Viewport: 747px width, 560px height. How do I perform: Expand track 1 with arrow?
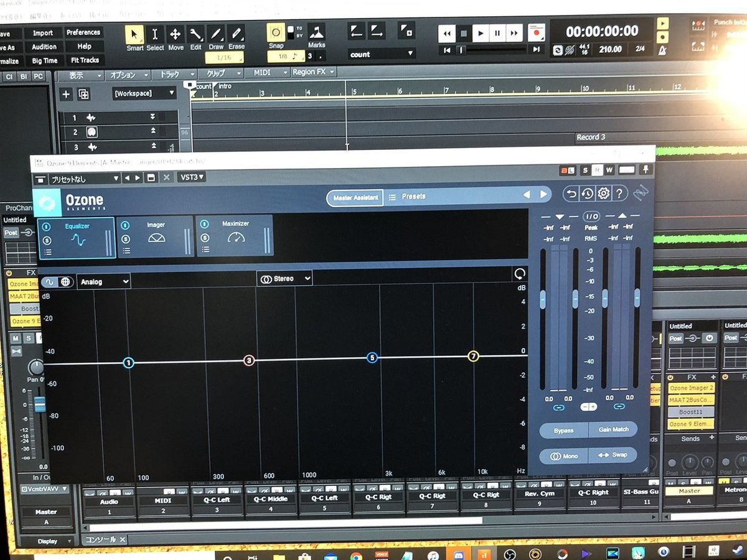[x=153, y=117]
